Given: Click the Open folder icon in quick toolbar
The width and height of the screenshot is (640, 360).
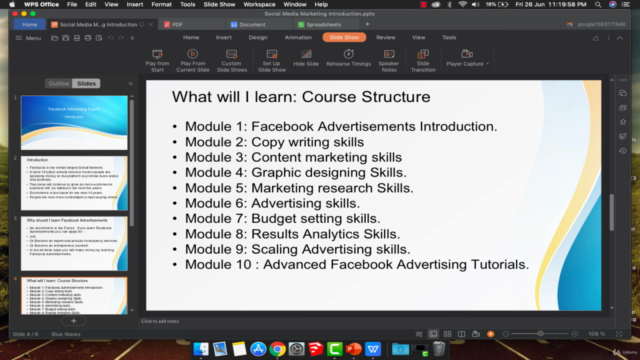Looking at the screenshot, I should coord(54,38).
